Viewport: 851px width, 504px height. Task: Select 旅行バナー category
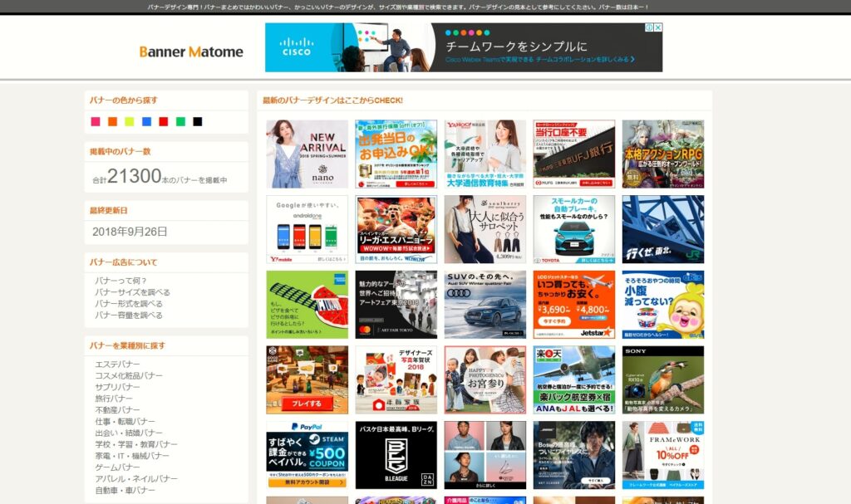point(113,399)
